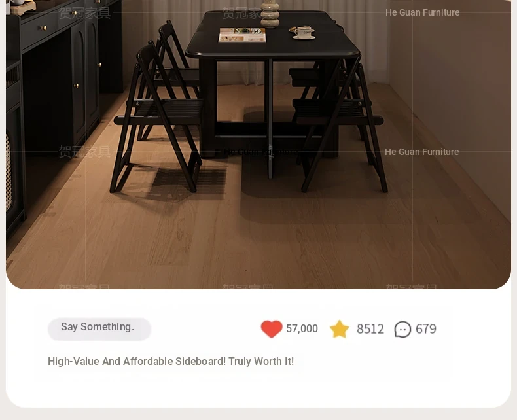The image size is (517, 420).
Task: Click the rattan cabinet panel at left edge
Action: coord(9,173)
